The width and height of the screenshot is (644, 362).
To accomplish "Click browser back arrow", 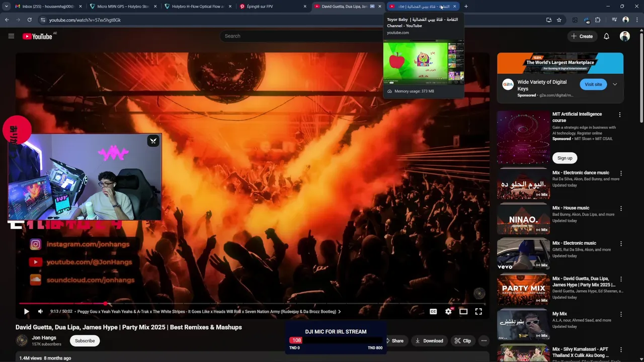I will click(7, 20).
